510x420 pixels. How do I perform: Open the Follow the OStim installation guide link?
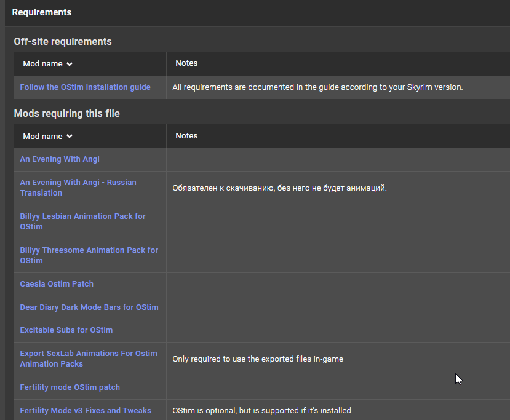coord(86,87)
